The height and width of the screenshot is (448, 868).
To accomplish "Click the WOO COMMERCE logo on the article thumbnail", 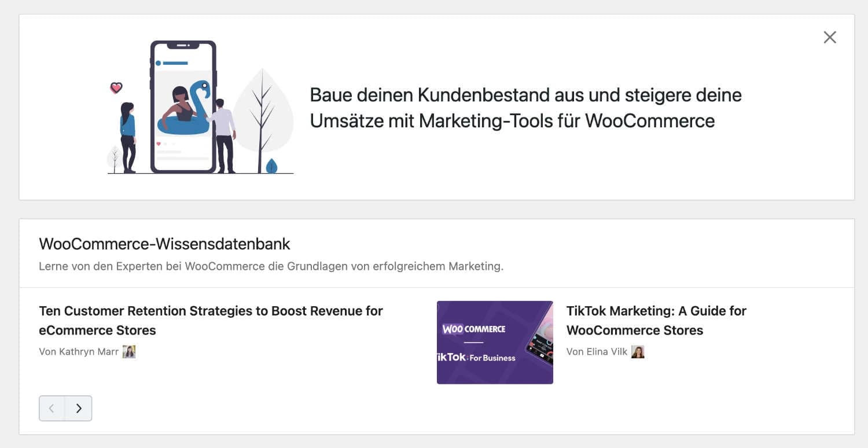I will [x=473, y=328].
